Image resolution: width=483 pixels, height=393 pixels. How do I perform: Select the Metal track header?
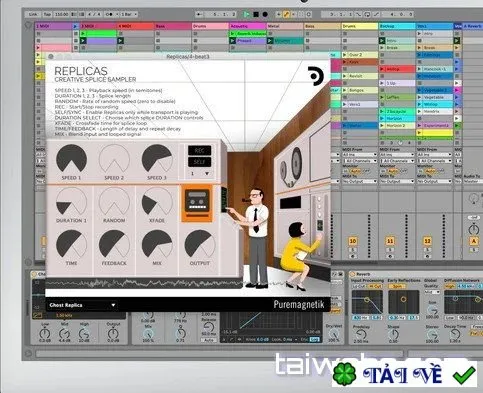tap(285, 26)
